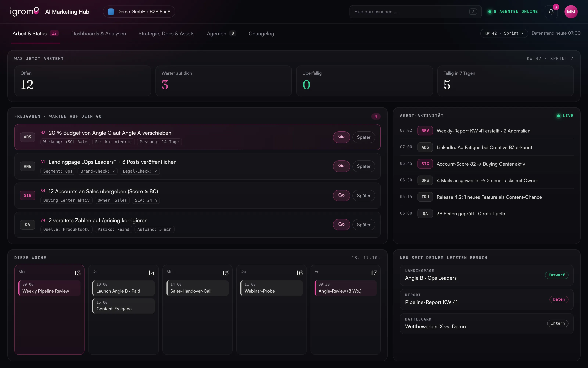
Task: Click the igromo logo
Action: (24, 11)
